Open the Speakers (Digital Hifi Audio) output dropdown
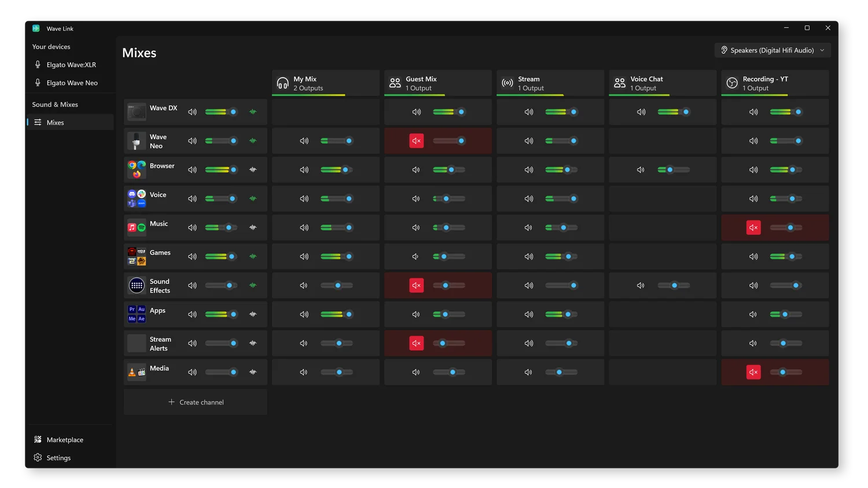Screen dimensions: 868x488 [x=772, y=50]
